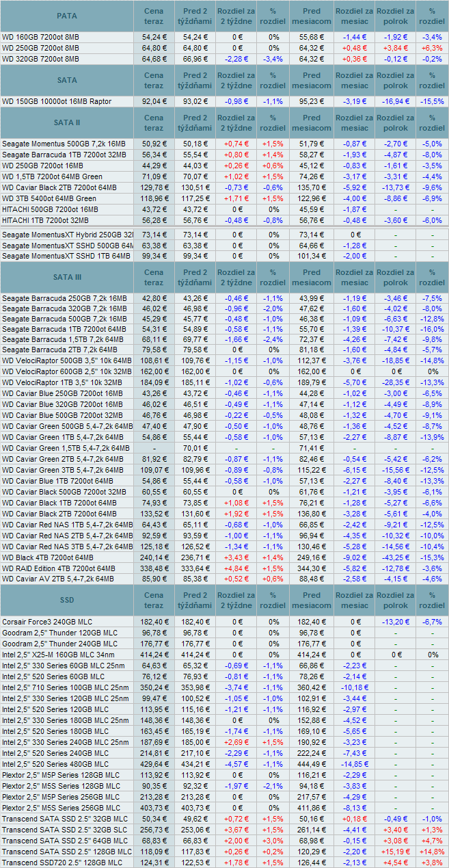
Task: Click +14,8% value for Transcend SATA SSD 128GB
Action: coord(431,852)
